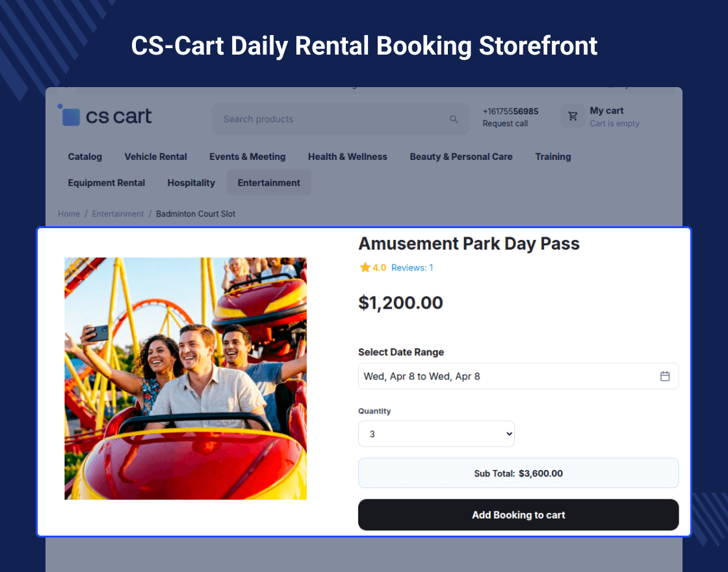Focus the Search products input field
This screenshot has height=572, width=728.
click(331, 119)
